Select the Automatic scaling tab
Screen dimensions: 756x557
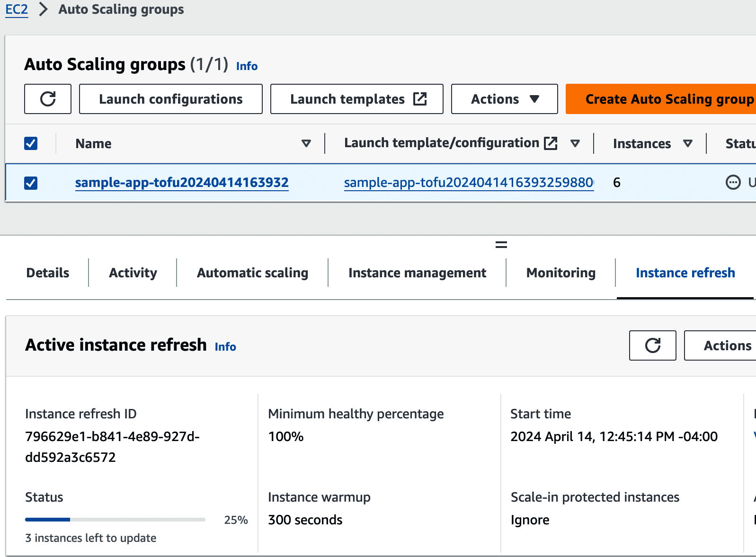(252, 273)
